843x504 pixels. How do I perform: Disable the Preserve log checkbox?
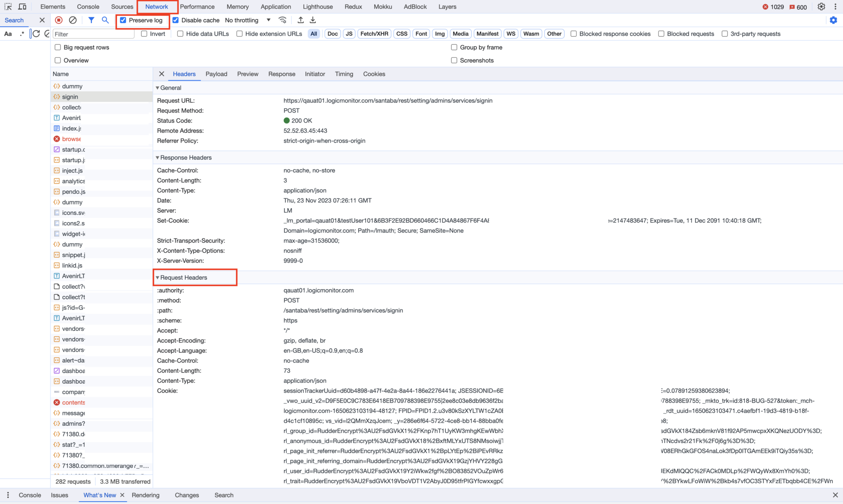pyautogui.click(x=123, y=20)
